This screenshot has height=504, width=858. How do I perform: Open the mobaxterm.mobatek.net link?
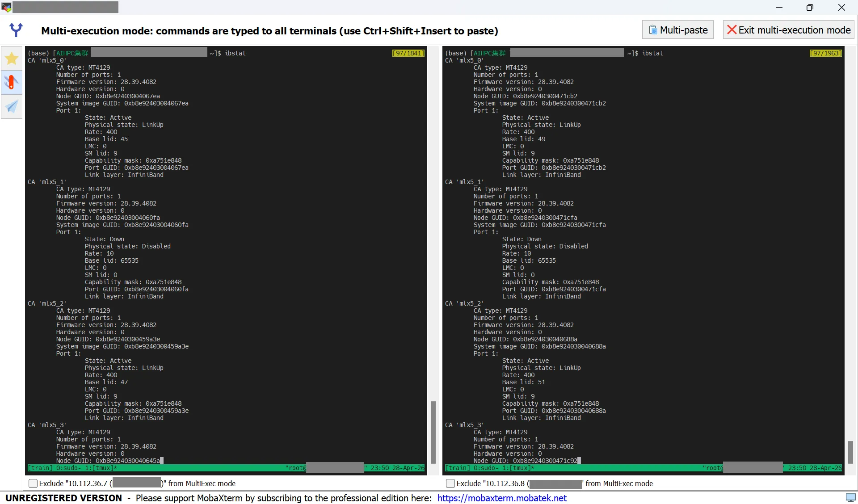(x=502, y=498)
